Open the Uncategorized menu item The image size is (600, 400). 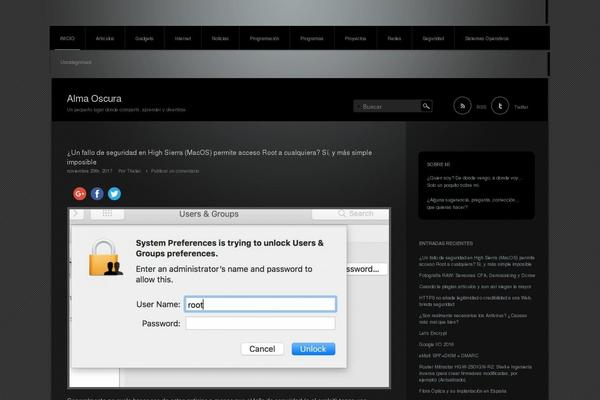coord(76,62)
